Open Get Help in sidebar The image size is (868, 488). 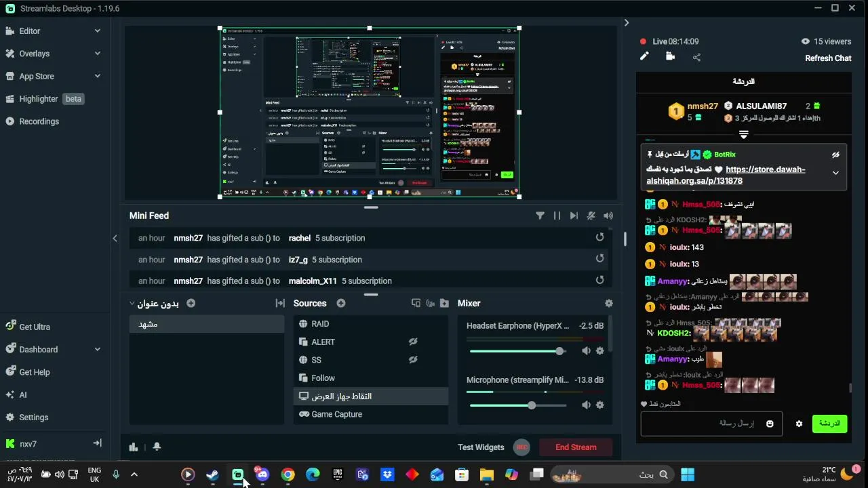coord(35,372)
